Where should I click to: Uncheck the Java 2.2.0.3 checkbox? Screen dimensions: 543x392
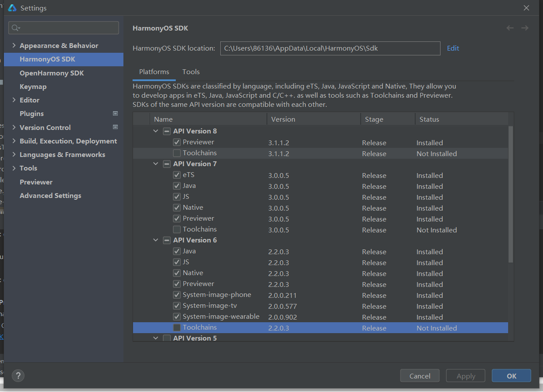click(x=177, y=251)
